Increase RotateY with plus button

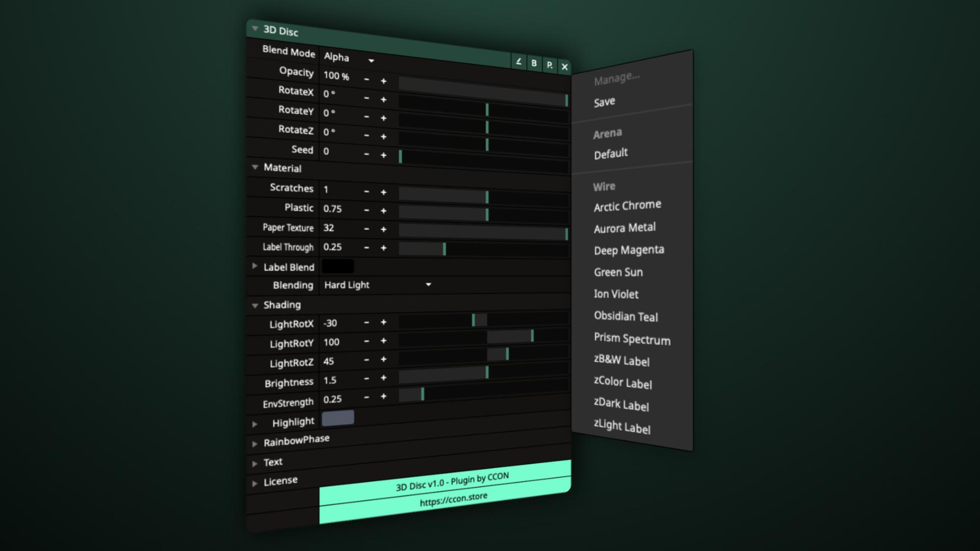coord(383,118)
